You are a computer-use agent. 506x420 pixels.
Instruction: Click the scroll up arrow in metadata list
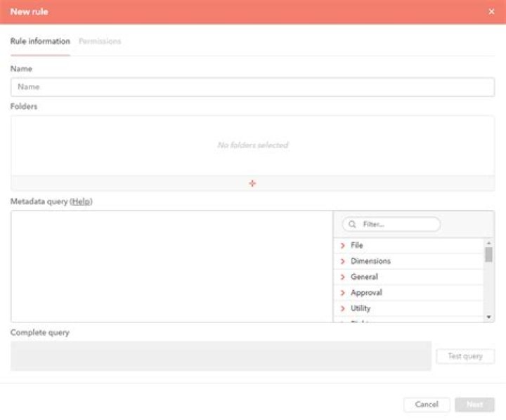tap(488, 242)
